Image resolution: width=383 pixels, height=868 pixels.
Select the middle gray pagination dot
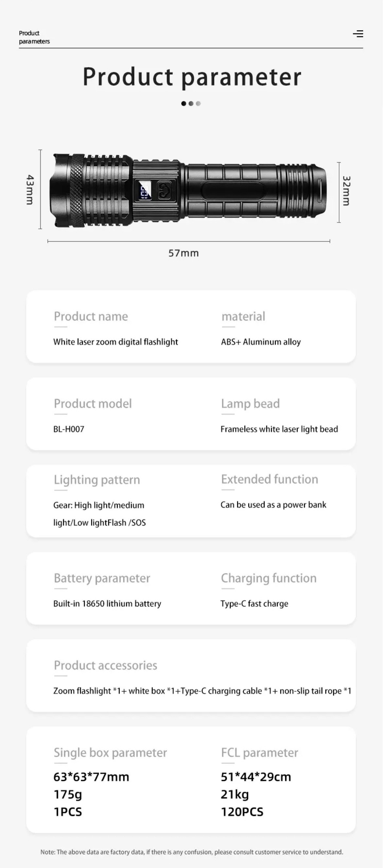click(x=191, y=103)
